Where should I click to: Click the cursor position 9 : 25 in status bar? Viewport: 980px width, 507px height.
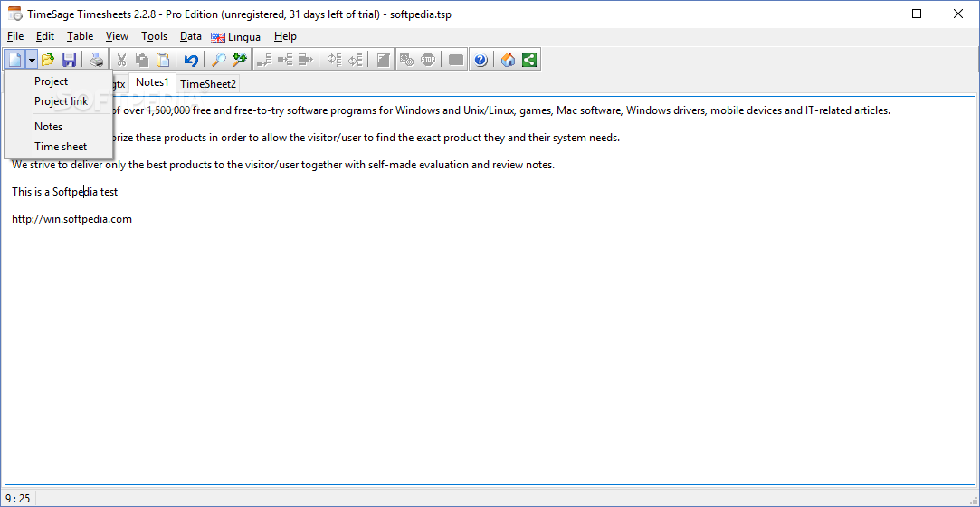pyautogui.click(x=17, y=498)
